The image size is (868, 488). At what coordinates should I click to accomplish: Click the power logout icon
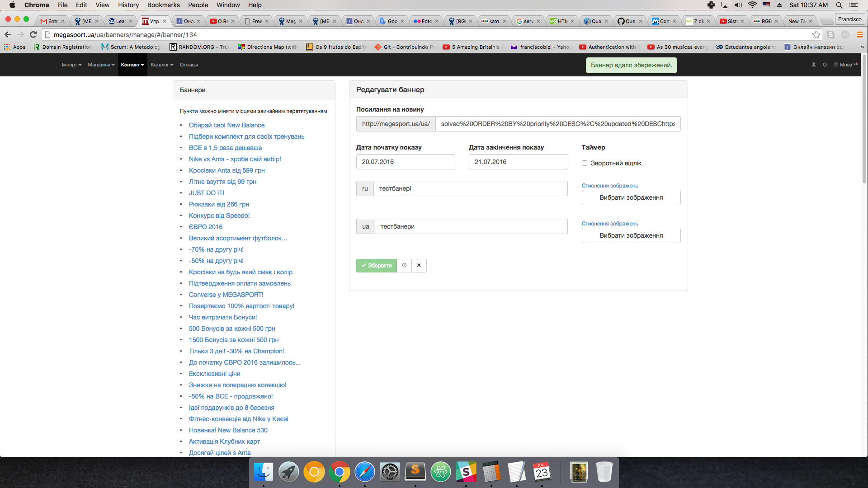click(825, 65)
